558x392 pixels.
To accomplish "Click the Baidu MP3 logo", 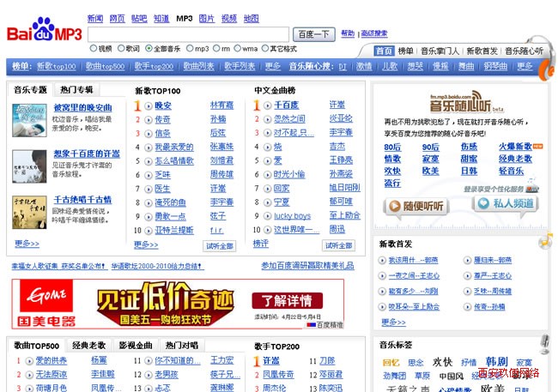I will [44, 33].
